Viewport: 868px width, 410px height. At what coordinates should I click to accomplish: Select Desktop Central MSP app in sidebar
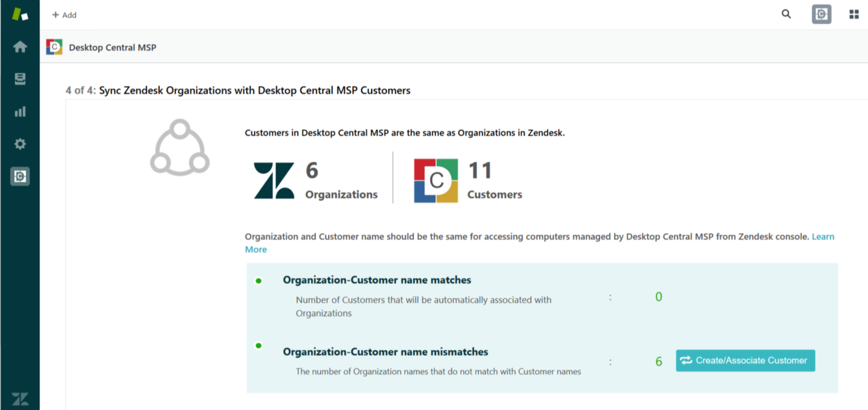click(20, 177)
